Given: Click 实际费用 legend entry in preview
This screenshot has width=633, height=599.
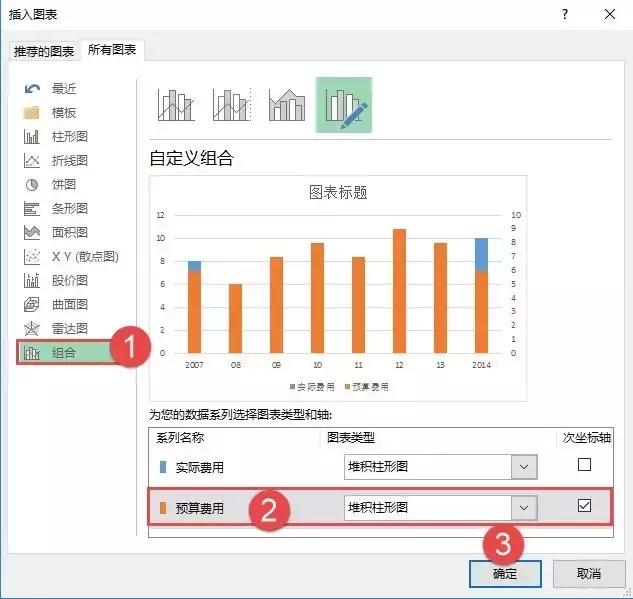Looking at the screenshot, I should pyautogui.click(x=312, y=387).
